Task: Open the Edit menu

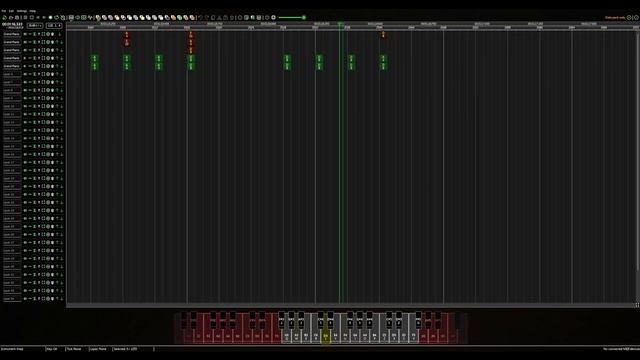Action: [11, 11]
